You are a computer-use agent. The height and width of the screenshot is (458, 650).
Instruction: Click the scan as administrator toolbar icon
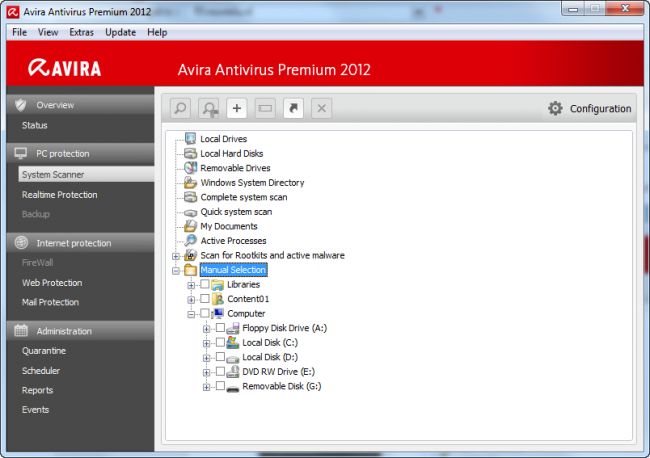click(209, 109)
